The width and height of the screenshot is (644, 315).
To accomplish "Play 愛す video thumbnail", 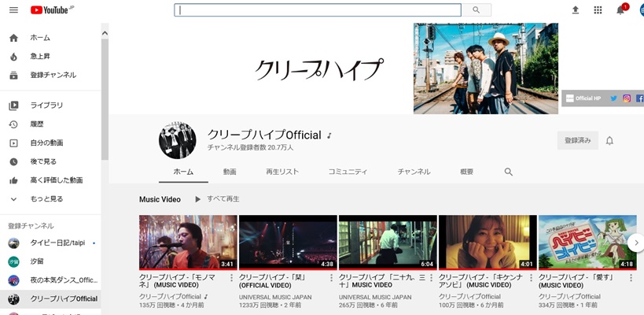I will coord(587,243).
